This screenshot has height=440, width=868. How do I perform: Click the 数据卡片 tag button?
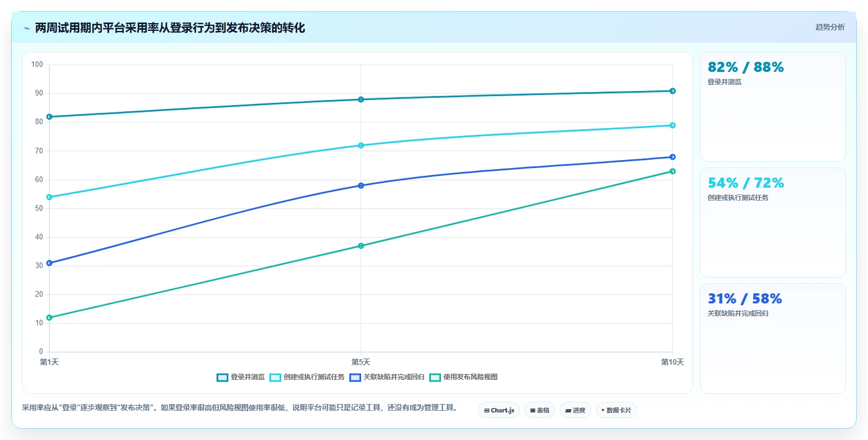pyautogui.click(x=616, y=410)
